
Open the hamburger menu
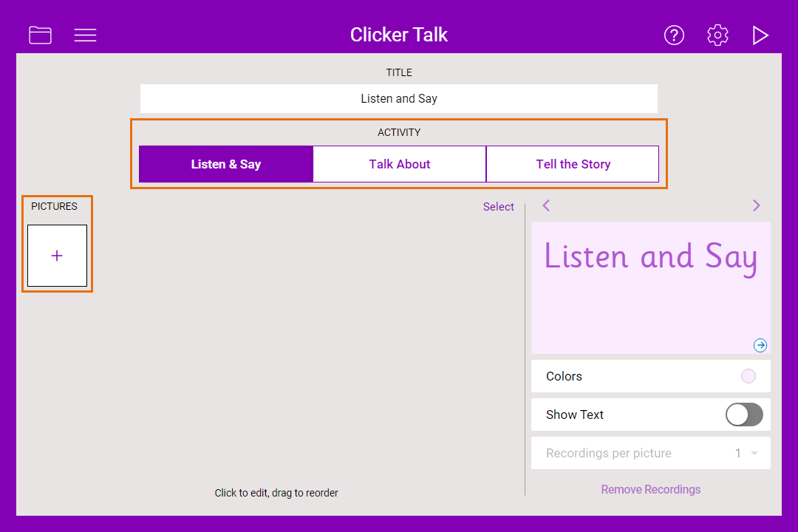(x=85, y=35)
